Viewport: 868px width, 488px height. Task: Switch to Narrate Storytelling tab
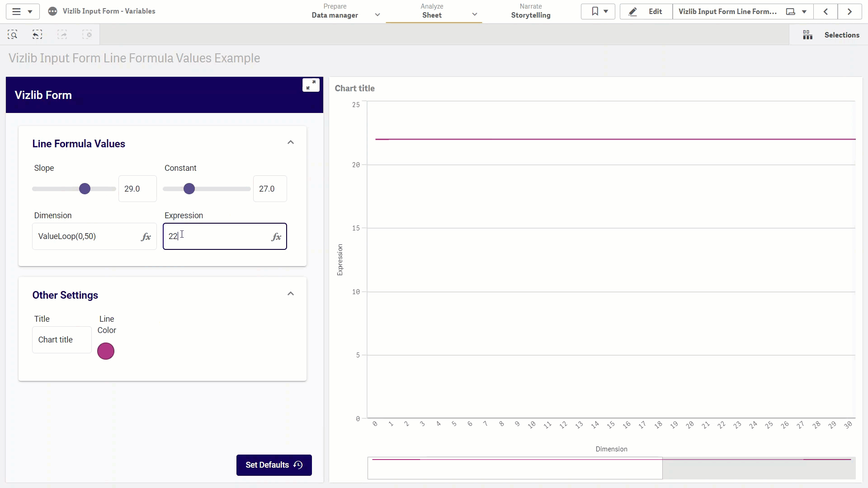click(x=531, y=11)
